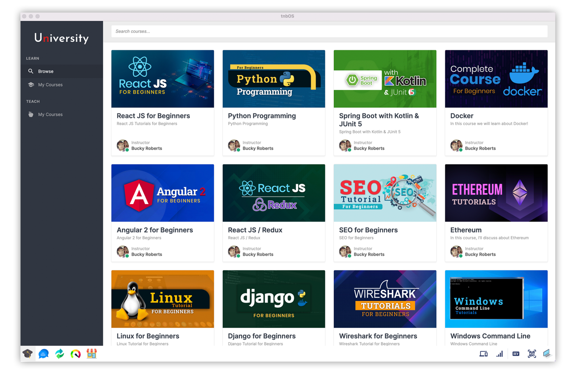Click the Search courses input field

click(329, 32)
